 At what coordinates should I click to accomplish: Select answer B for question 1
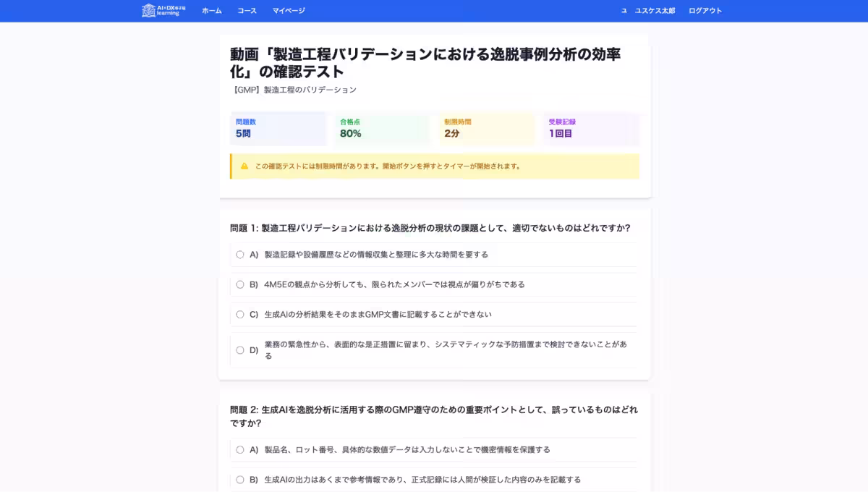[x=239, y=284]
